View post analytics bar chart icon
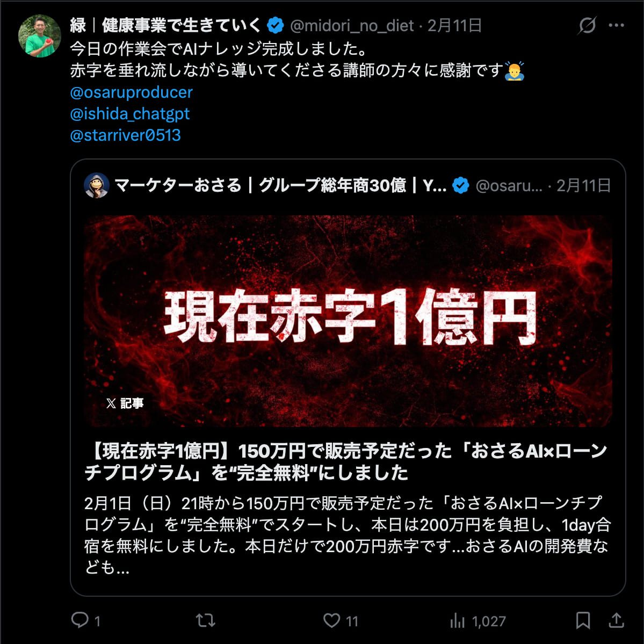644x644 pixels. [457, 620]
